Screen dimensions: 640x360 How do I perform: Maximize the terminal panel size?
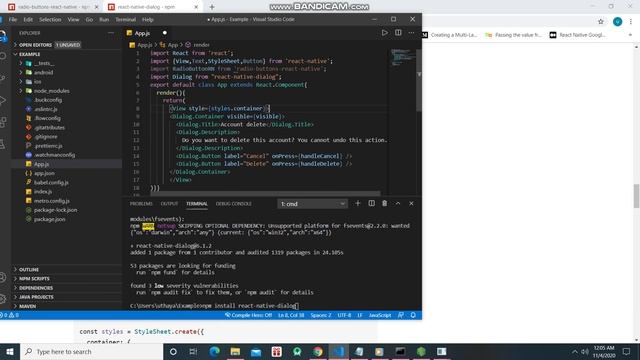(398, 203)
